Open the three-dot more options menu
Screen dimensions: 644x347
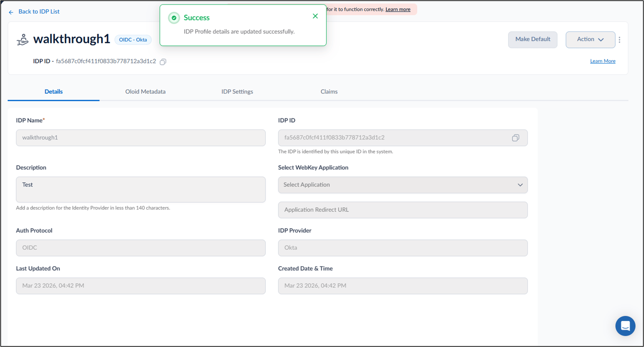619,40
